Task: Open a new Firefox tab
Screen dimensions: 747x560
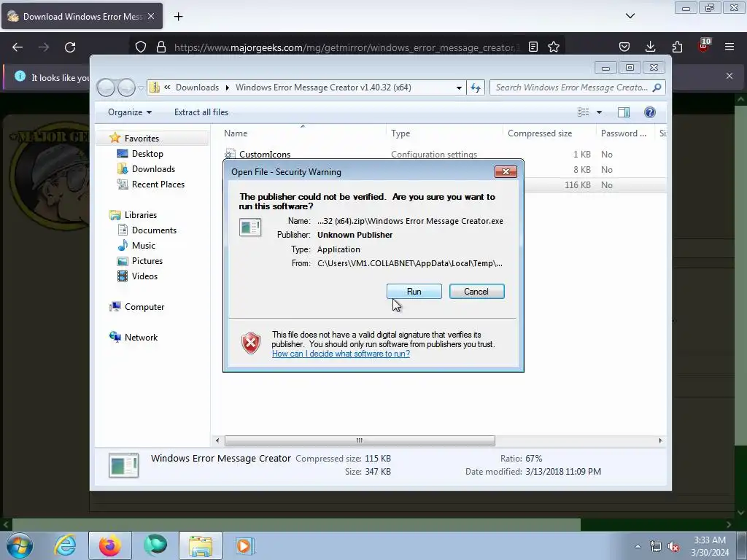Action: (x=178, y=17)
